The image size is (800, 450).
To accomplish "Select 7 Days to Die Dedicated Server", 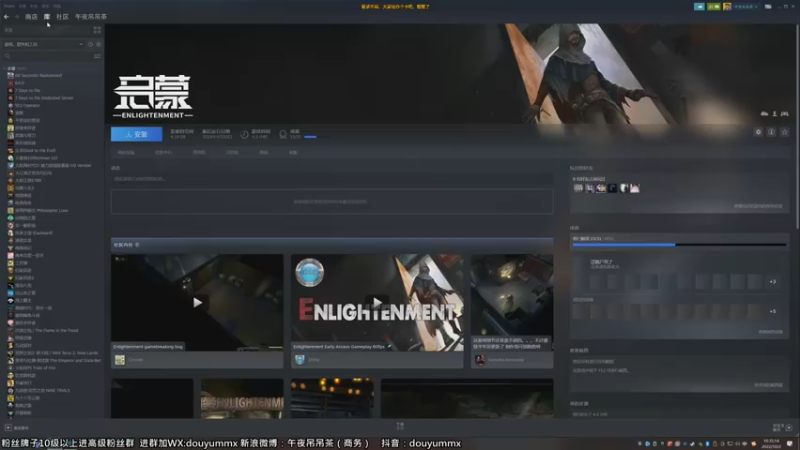I will [44, 98].
